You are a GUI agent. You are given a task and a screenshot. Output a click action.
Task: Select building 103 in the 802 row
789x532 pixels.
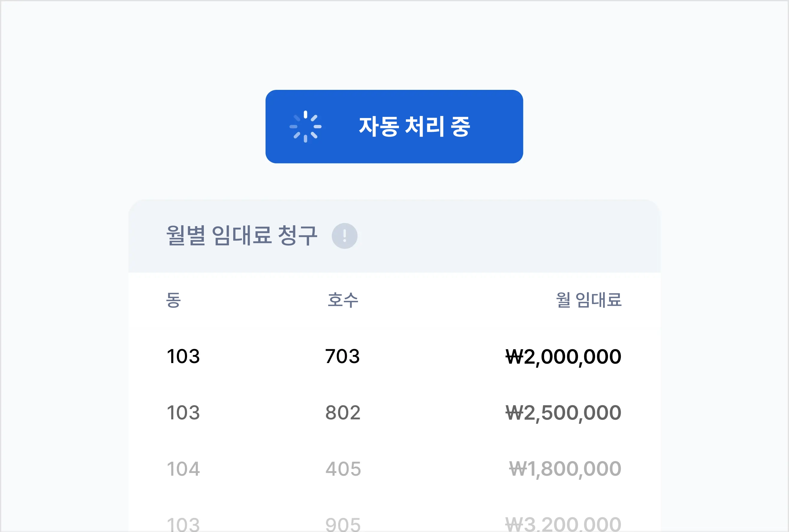(x=183, y=413)
